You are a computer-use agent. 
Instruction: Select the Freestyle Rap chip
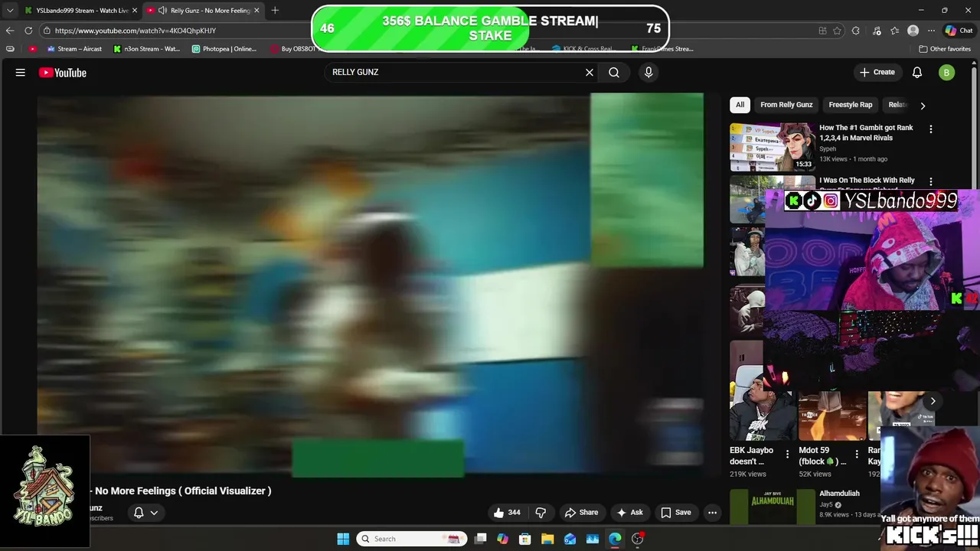tap(851, 105)
